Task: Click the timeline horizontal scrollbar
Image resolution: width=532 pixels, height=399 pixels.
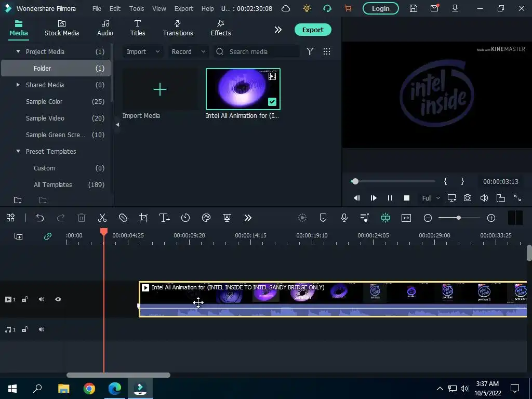Action: [118, 375]
